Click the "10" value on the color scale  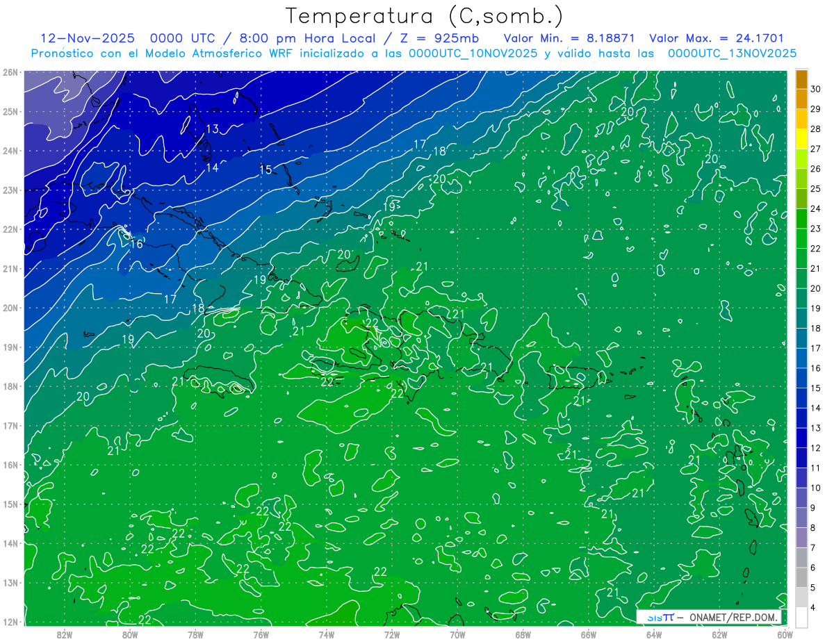(x=816, y=488)
